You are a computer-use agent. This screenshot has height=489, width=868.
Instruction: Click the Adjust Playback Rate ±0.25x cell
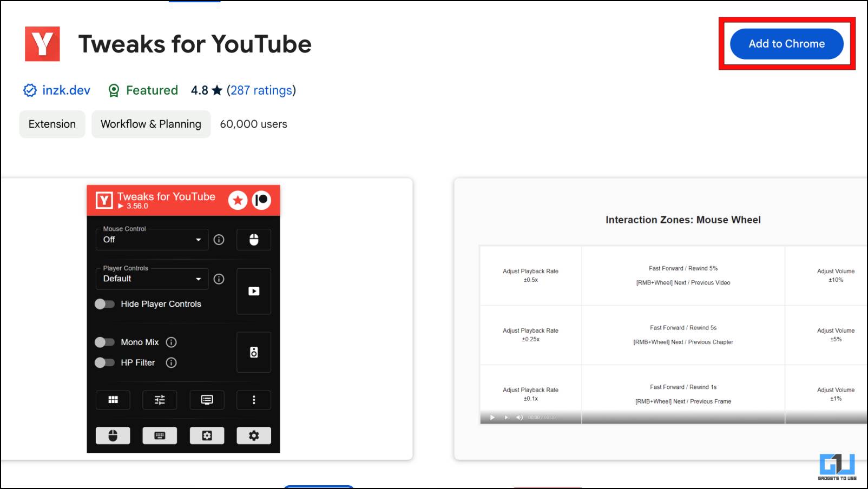530,335
